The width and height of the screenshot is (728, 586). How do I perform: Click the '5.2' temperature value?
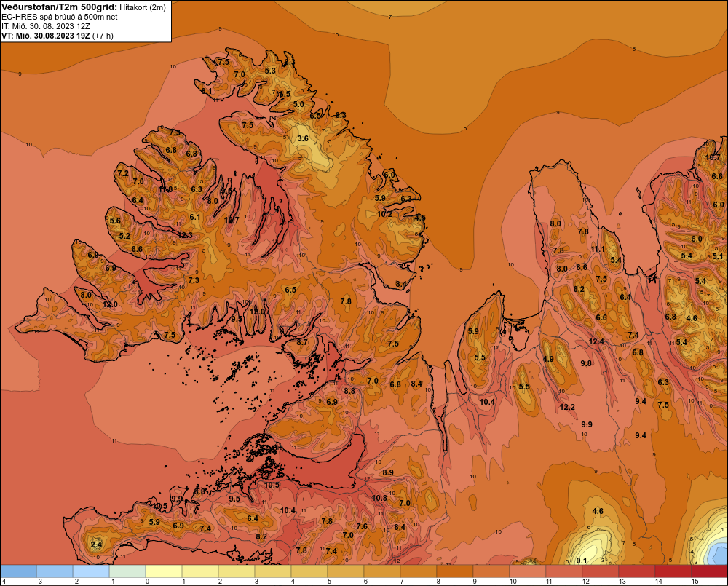pyautogui.click(x=124, y=236)
